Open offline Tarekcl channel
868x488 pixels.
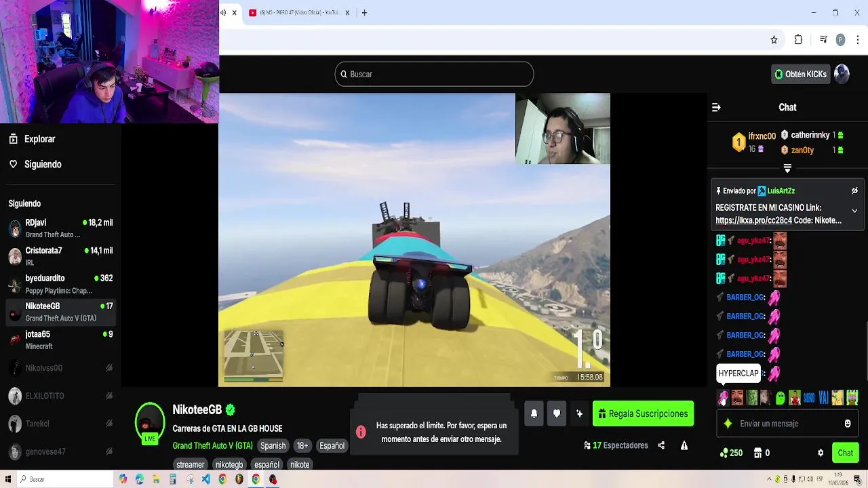pyautogui.click(x=60, y=424)
